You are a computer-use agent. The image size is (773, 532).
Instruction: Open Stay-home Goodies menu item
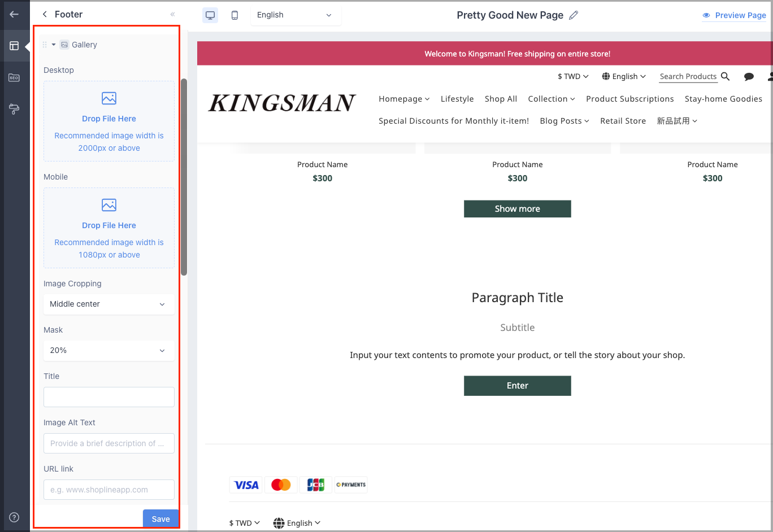pos(723,99)
